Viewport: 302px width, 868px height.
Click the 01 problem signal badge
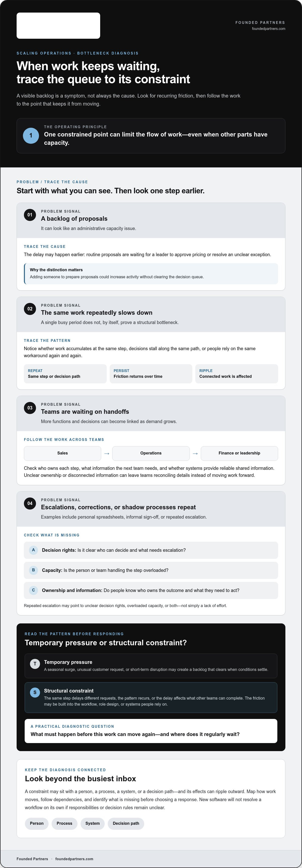click(30, 215)
